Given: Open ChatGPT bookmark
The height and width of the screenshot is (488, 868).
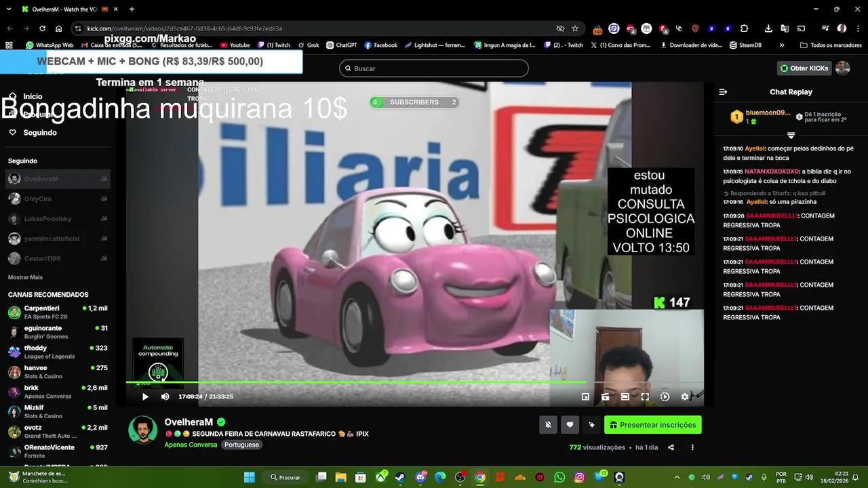Looking at the screenshot, I should 341,45.
